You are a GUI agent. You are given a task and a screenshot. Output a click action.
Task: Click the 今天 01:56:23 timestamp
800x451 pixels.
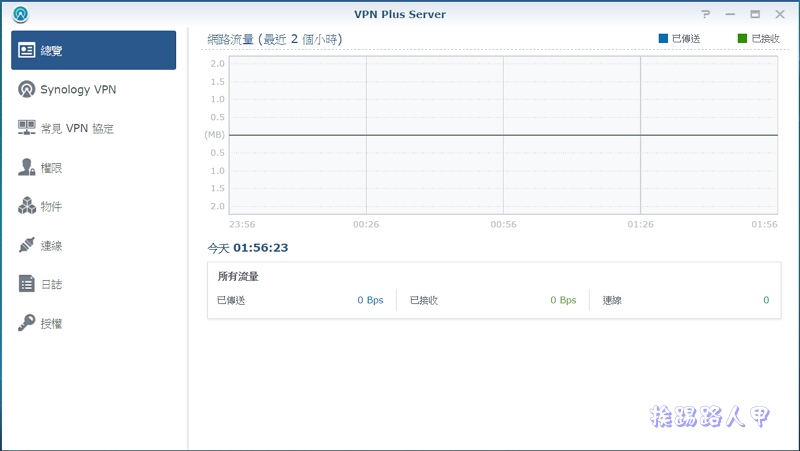click(247, 248)
